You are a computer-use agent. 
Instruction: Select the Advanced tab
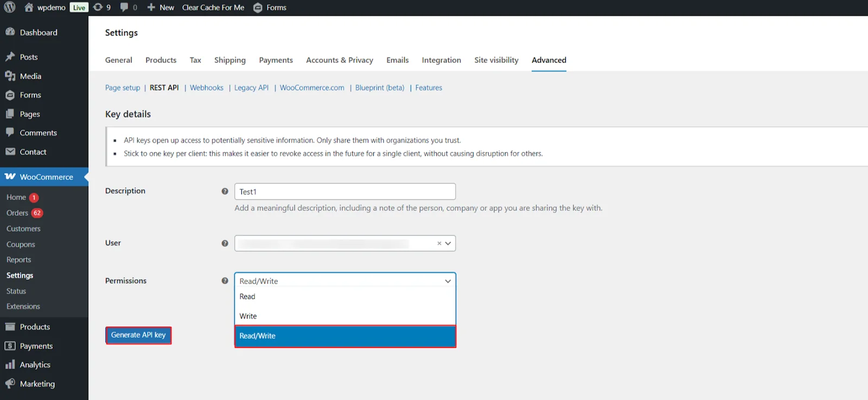[x=549, y=60]
